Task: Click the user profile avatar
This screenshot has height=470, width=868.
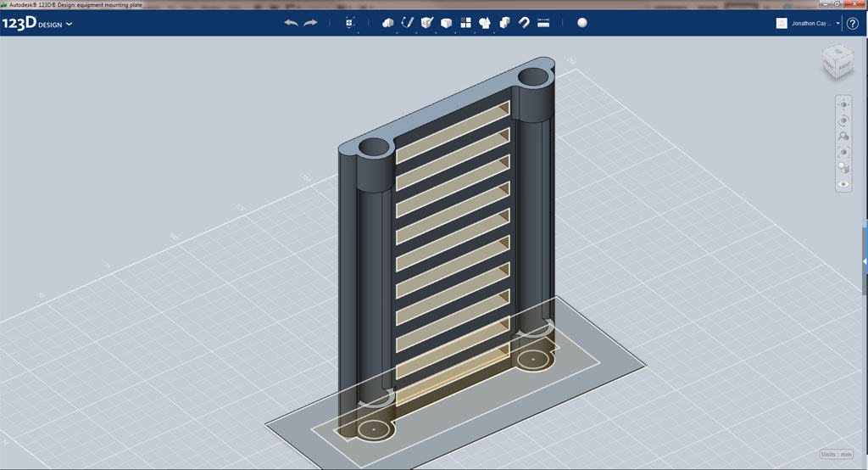Action: tap(781, 23)
